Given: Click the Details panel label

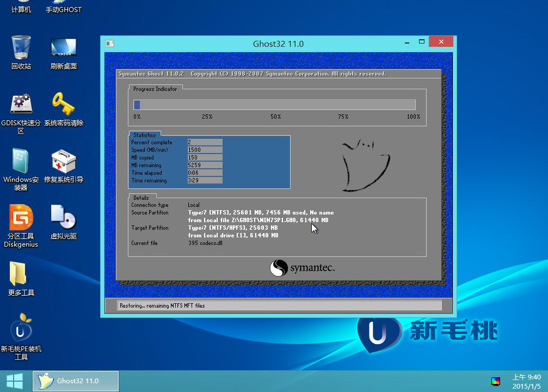Looking at the screenshot, I should [141, 198].
